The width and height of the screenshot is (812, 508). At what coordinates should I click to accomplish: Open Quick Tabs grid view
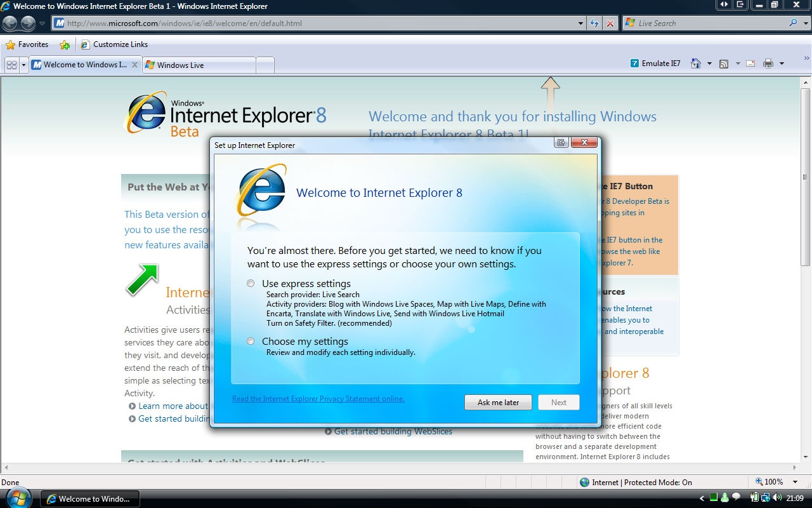pyautogui.click(x=11, y=65)
